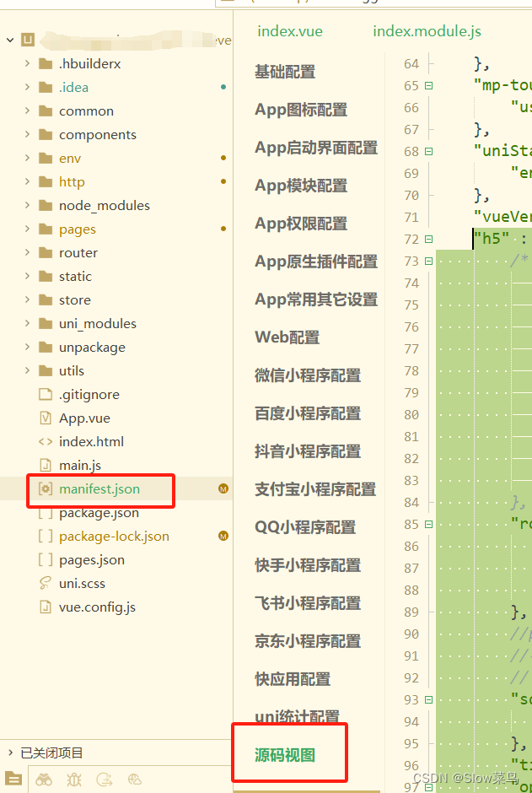Open 京东小程序配置 section
Screen dimensions: 532x793
pos(308,641)
